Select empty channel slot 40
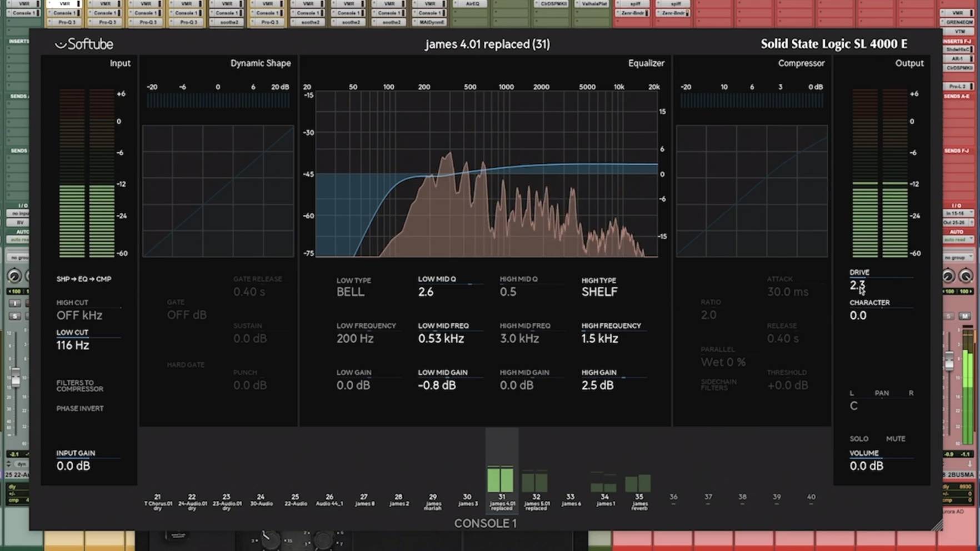The image size is (980, 551). (x=811, y=499)
